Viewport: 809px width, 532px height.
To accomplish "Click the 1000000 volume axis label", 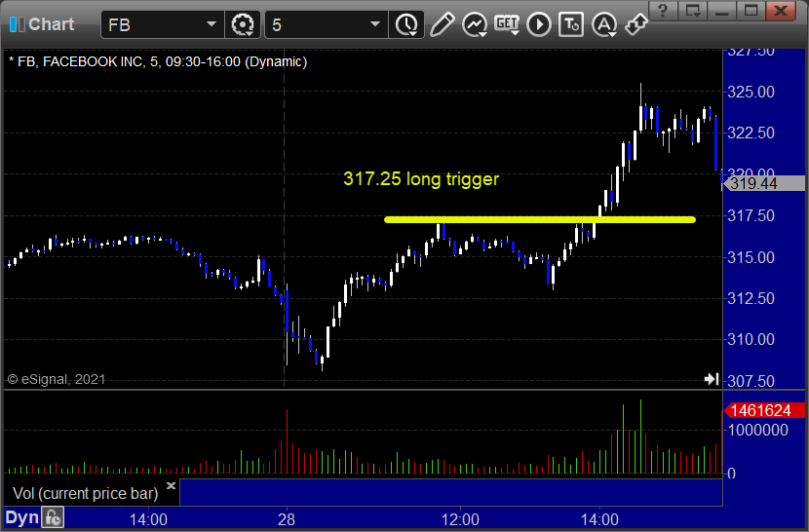I will (x=757, y=430).
